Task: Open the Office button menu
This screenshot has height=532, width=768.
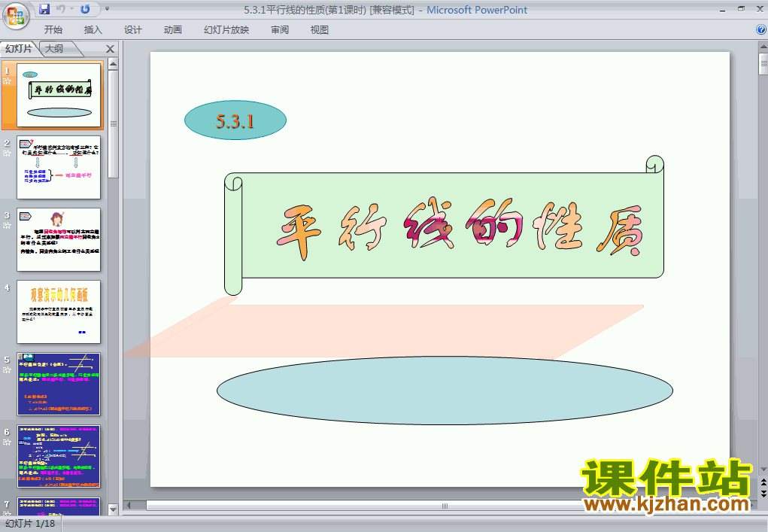Action: pos(16,15)
